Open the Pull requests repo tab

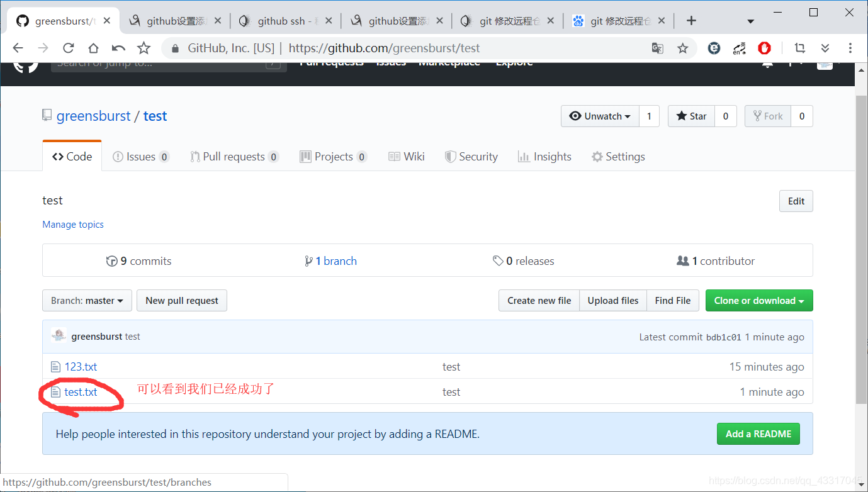tap(235, 157)
